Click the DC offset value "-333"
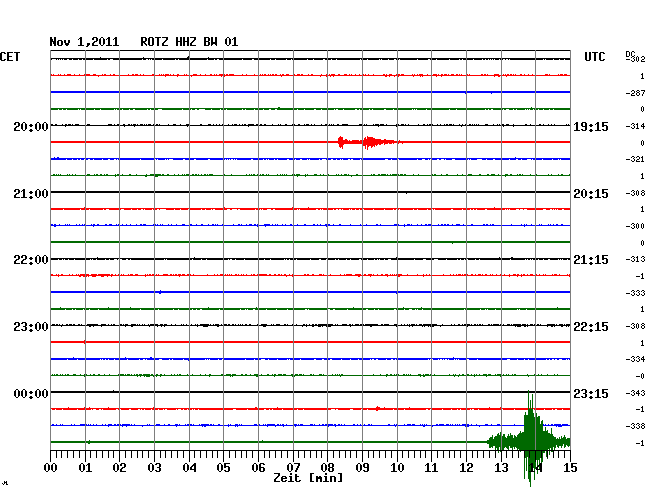Viewport: 650px width, 494px height. coord(635,293)
